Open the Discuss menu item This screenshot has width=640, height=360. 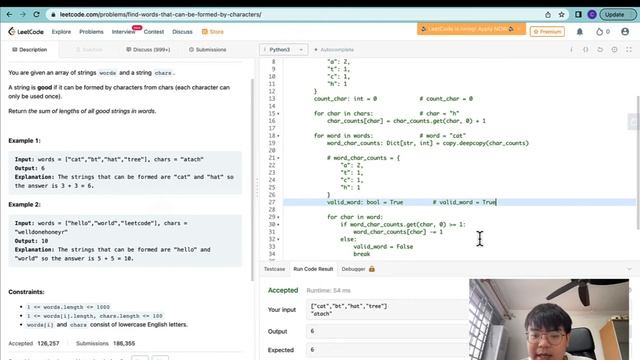point(182,31)
